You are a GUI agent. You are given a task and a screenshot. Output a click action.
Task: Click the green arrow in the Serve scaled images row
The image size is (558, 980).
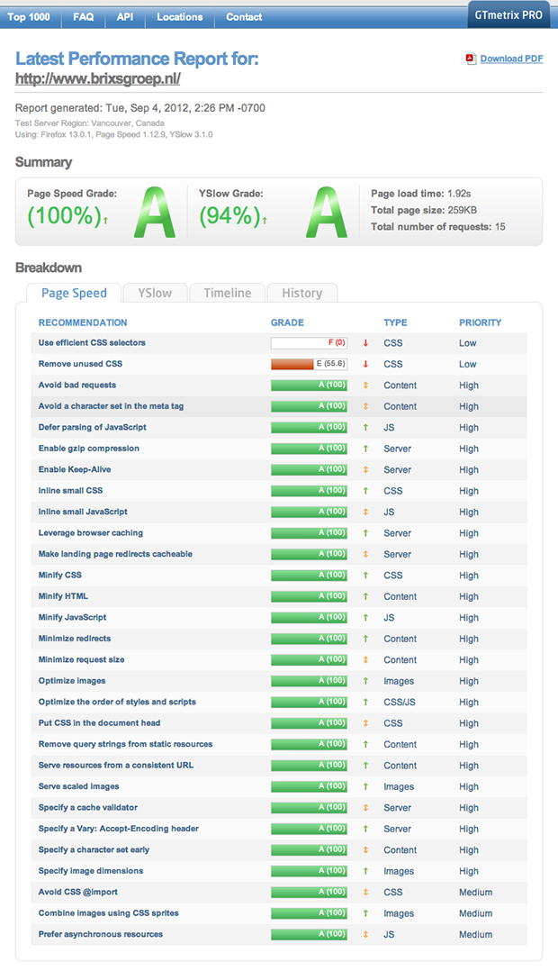(365, 787)
